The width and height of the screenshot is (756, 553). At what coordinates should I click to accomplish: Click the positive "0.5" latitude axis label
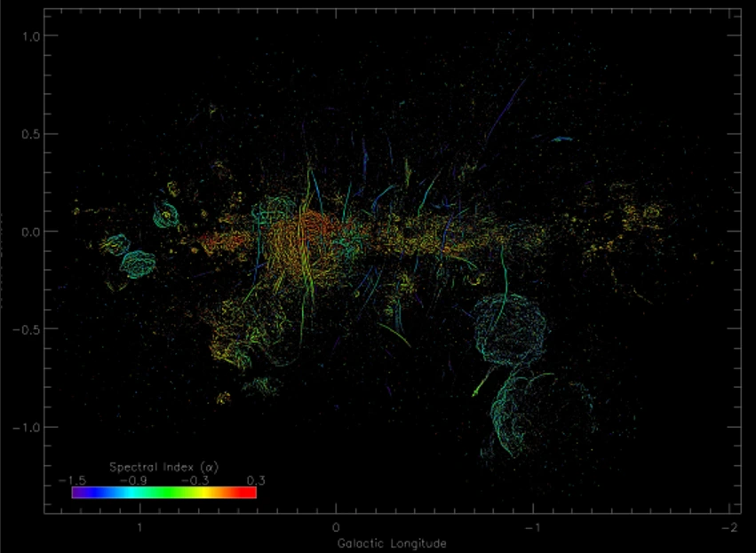click(30, 134)
